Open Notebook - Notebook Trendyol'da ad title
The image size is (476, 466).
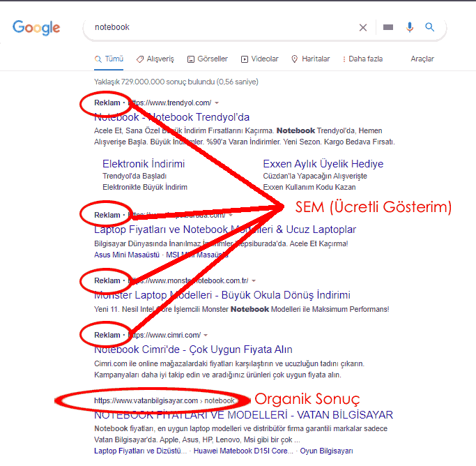pos(172,117)
